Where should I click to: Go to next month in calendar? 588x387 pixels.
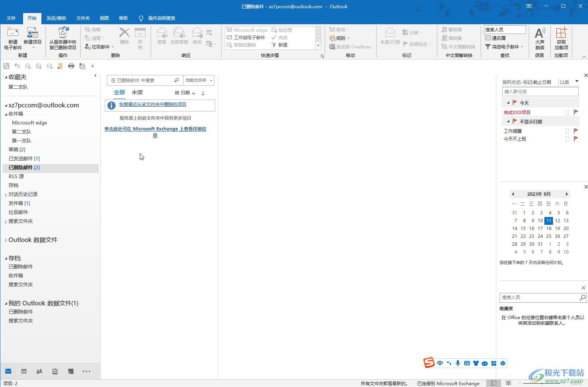coord(567,194)
